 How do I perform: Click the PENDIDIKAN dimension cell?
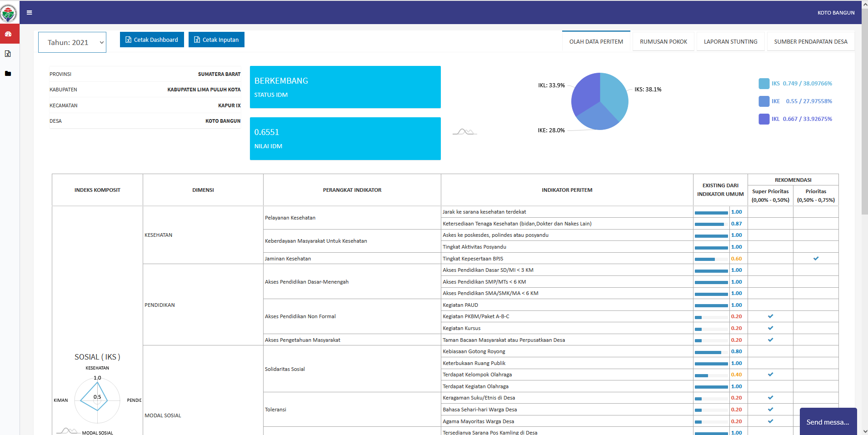pyautogui.click(x=203, y=305)
